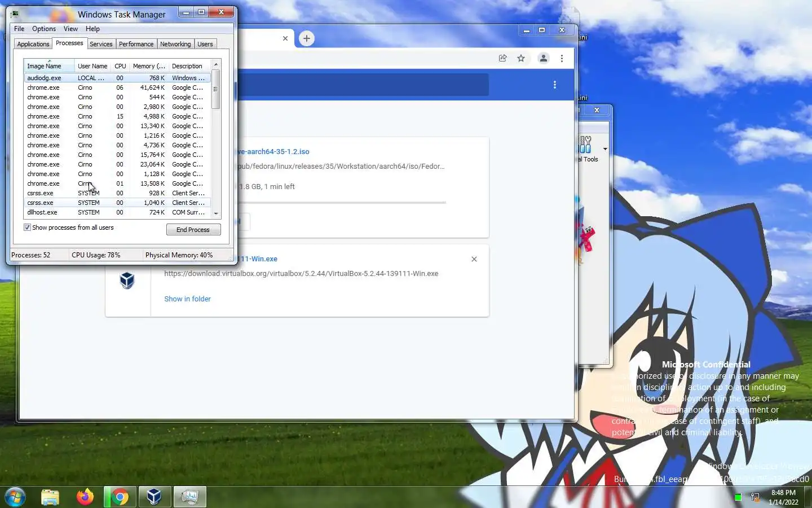Image resolution: width=812 pixels, height=508 pixels.
Task: Click the Tools icon in VirtualBox window
Action: pos(585,144)
